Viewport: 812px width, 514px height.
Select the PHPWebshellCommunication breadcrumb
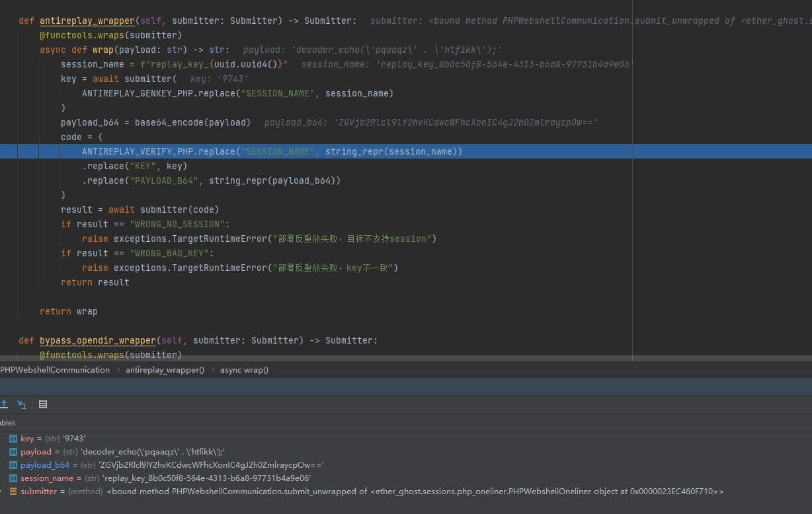55,370
